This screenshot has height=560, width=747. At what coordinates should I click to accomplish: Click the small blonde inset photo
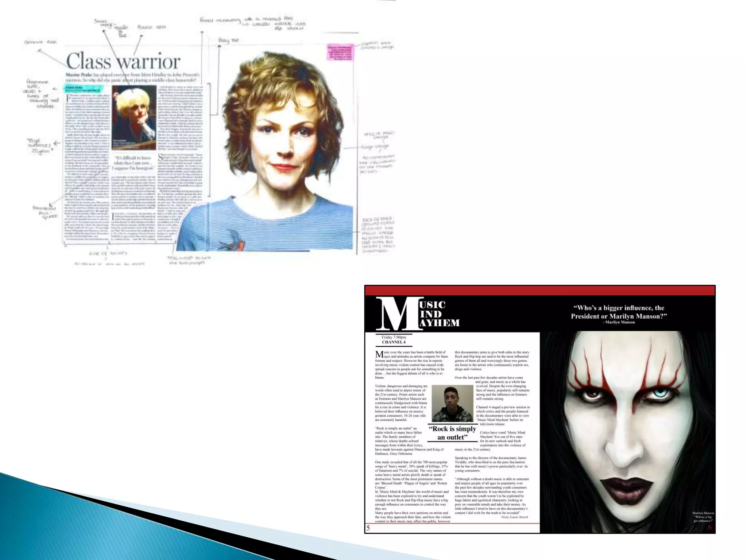(134, 117)
